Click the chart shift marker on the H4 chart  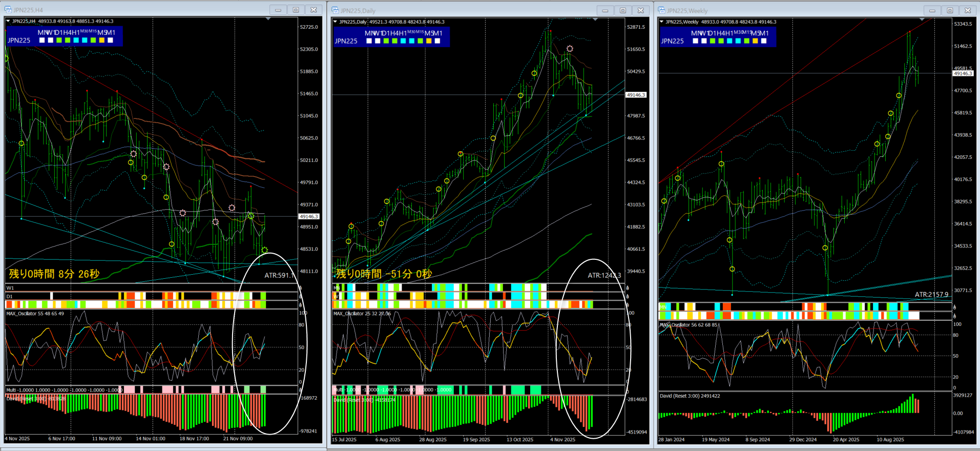pyautogui.click(x=268, y=19)
